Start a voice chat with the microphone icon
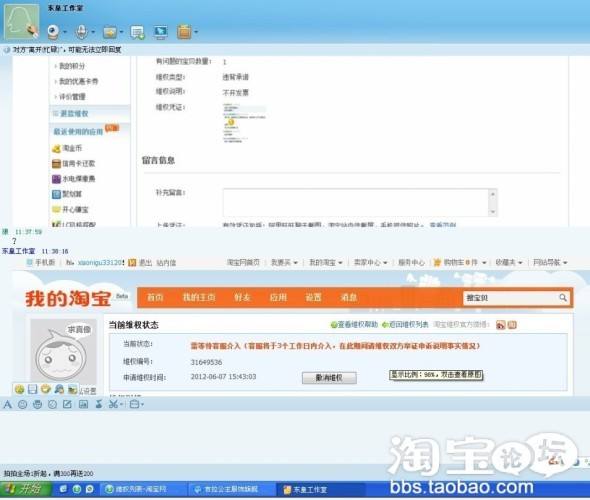 81,32
